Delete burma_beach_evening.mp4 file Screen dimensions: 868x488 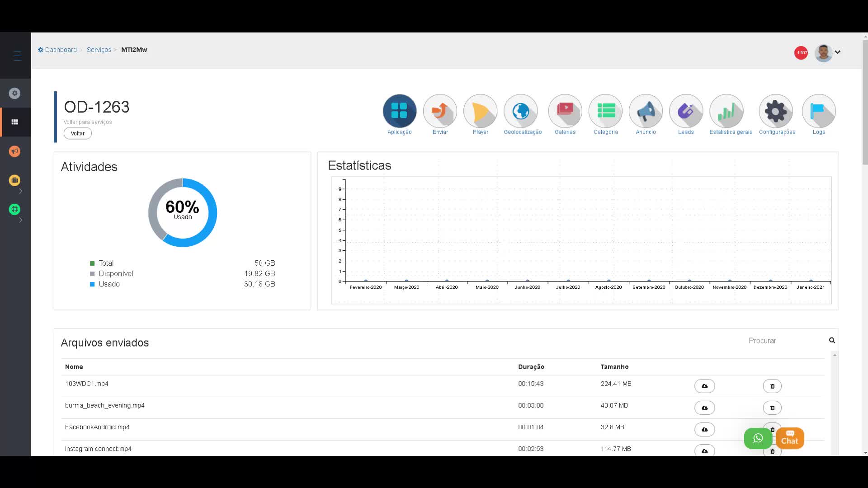pyautogui.click(x=772, y=408)
